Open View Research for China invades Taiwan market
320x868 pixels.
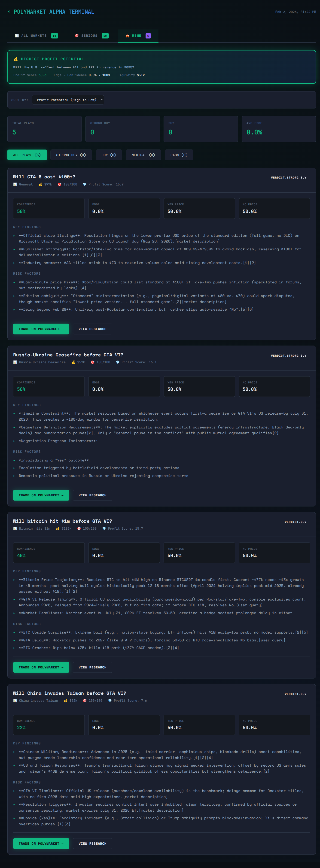(x=92, y=844)
